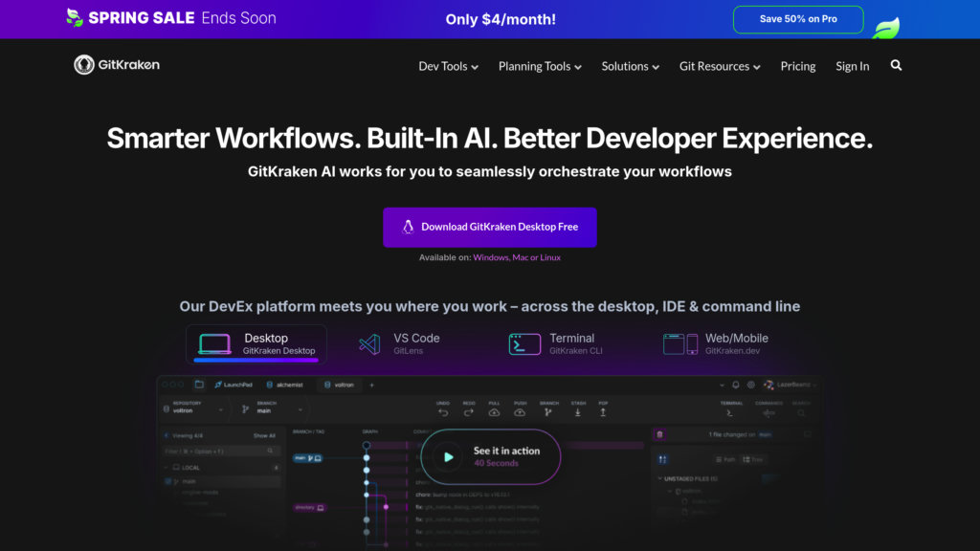The image size is (980, 551).
Task: Select the Terminal GitKraken CLI tab
Action: tap(556, 343)
